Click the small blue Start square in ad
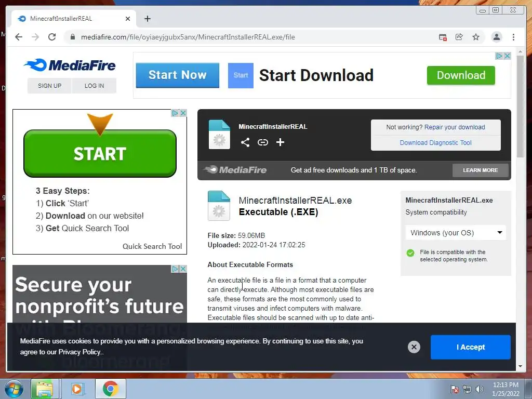532x399 pixels. (x=241, y=75)
